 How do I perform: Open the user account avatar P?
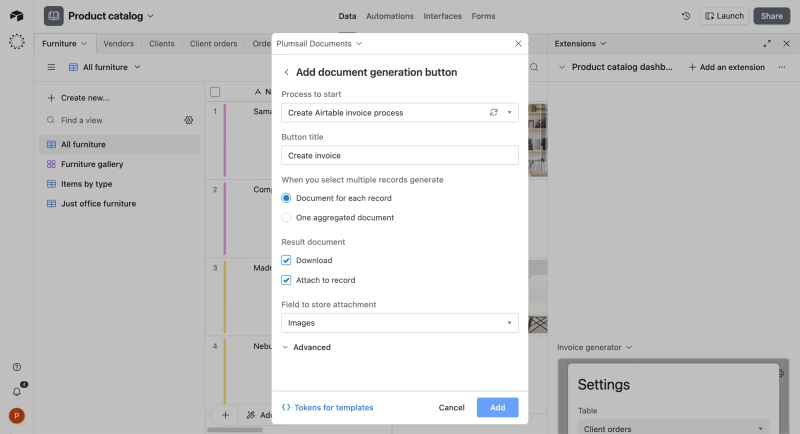tap(16, 416)
